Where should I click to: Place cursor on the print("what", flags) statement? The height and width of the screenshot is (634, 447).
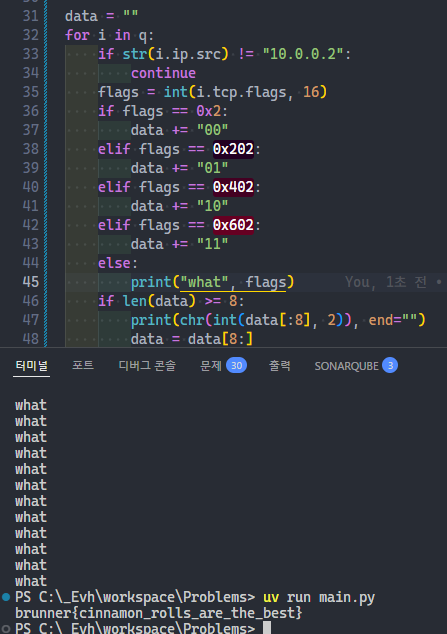(212, 282)
